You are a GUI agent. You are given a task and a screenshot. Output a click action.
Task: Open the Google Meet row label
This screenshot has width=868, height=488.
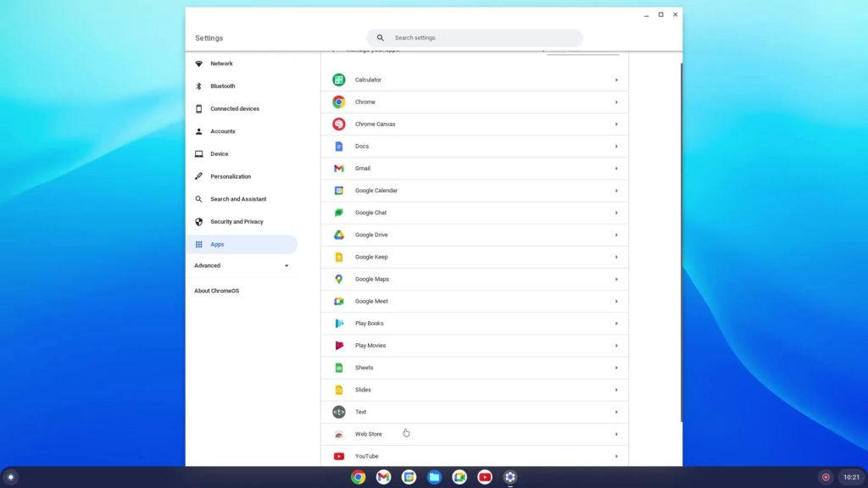371,301
